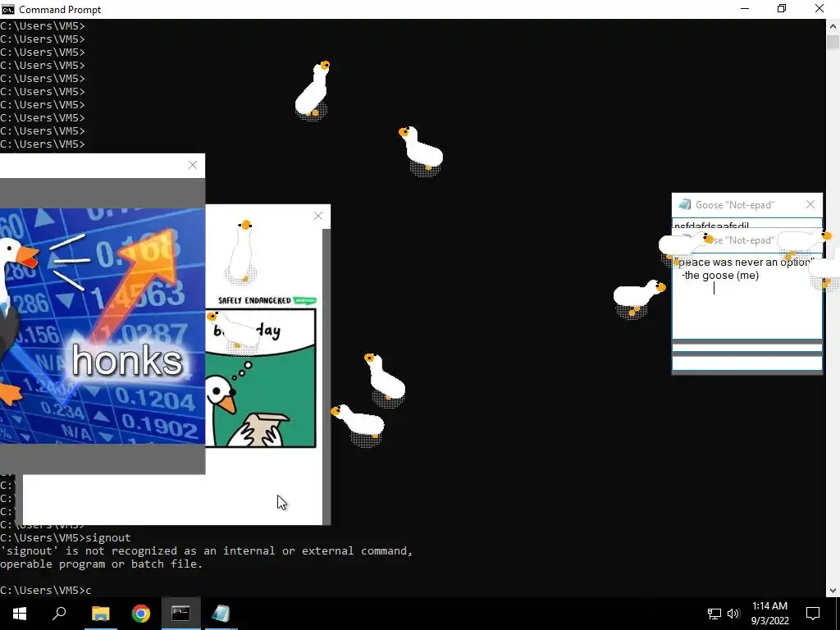This screenshot has width=840, height=630.
Task: Click the Command Prompt scrollbar thumb
Action: [x=833, y=43]
